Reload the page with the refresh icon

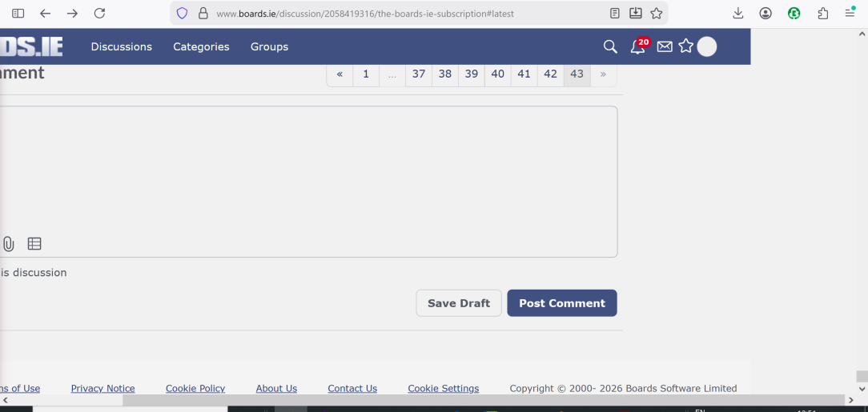(99, 14)
